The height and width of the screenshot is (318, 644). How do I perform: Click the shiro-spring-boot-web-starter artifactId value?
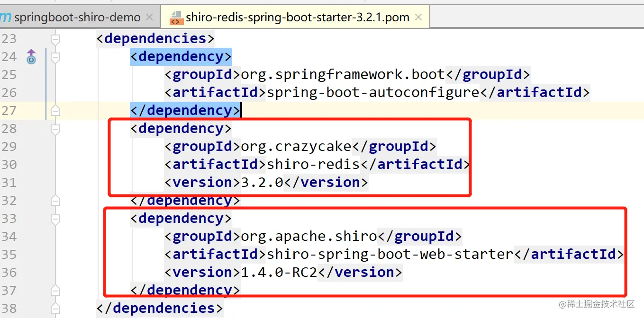(390, 255)
